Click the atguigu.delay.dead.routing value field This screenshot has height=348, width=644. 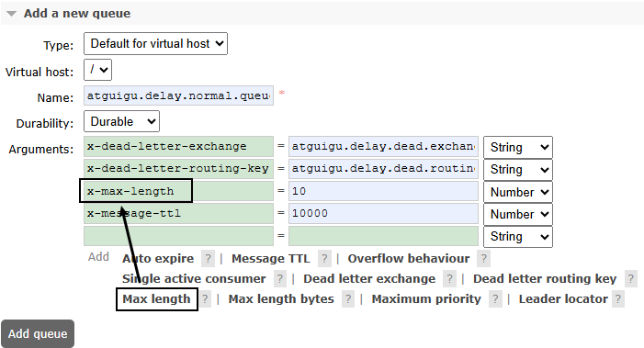click(383, 169)
